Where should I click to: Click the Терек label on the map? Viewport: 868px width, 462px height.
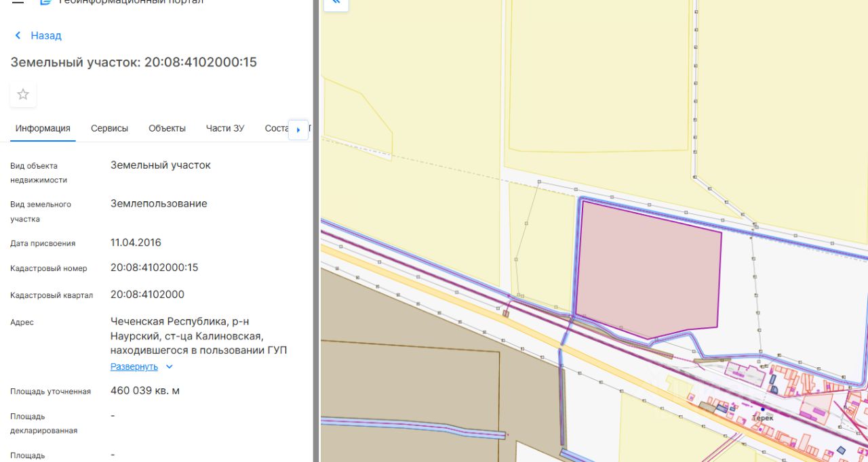tap(764, 418)
